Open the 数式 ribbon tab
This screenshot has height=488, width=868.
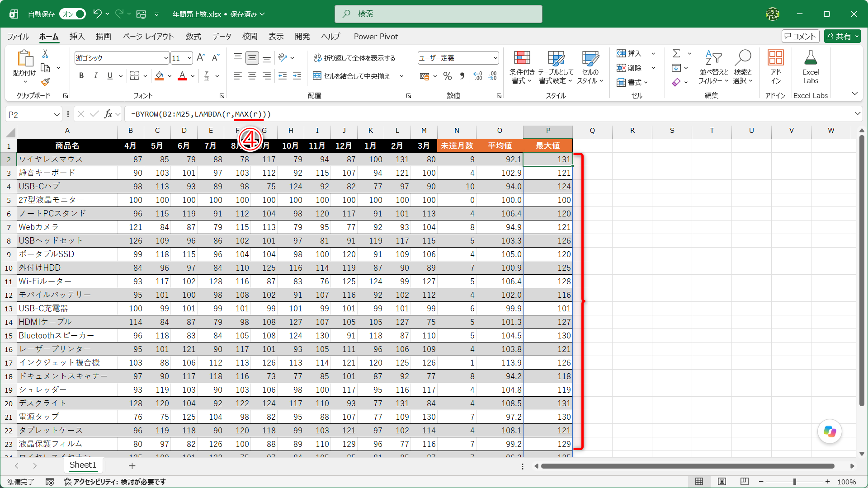pyautogui.click(x=193, y=36)
